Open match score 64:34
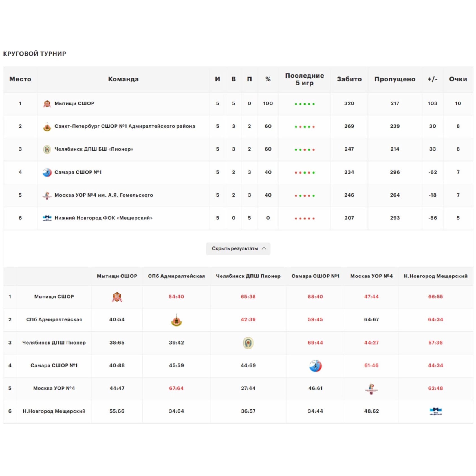This screenshot has height=476, width=476. tap(436, 319)
